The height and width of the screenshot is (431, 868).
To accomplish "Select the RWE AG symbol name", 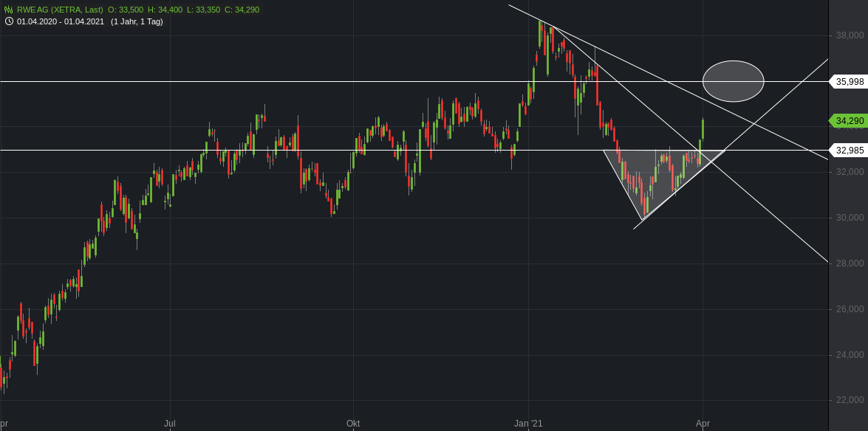I will tap(32, 10).
